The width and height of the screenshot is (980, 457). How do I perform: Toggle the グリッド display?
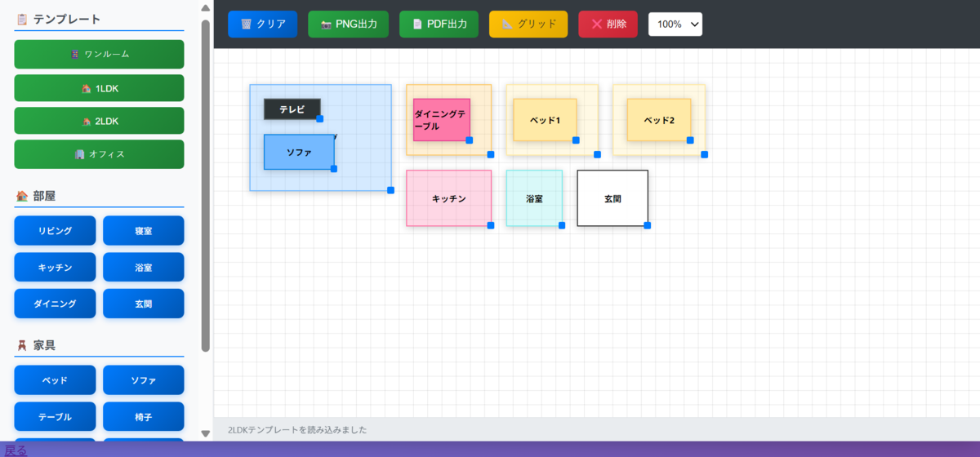528,24
